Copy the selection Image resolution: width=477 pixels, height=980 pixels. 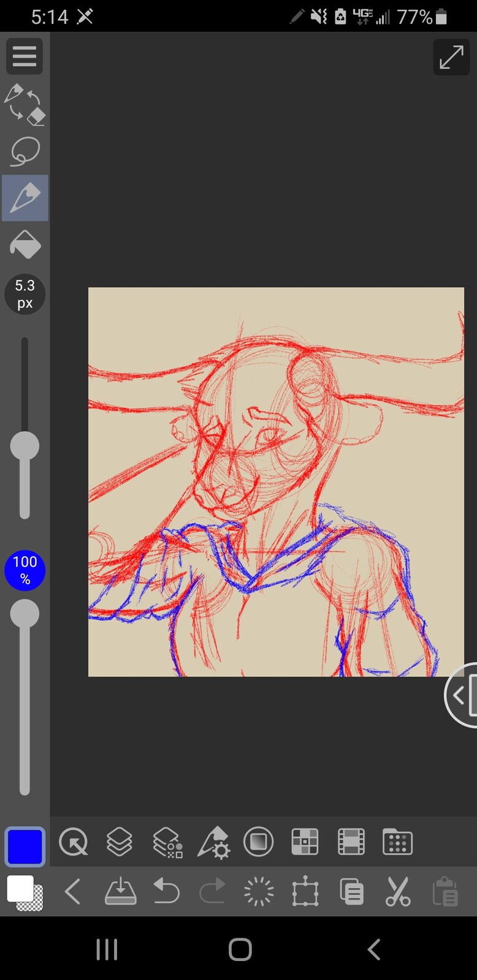point(351,892)
